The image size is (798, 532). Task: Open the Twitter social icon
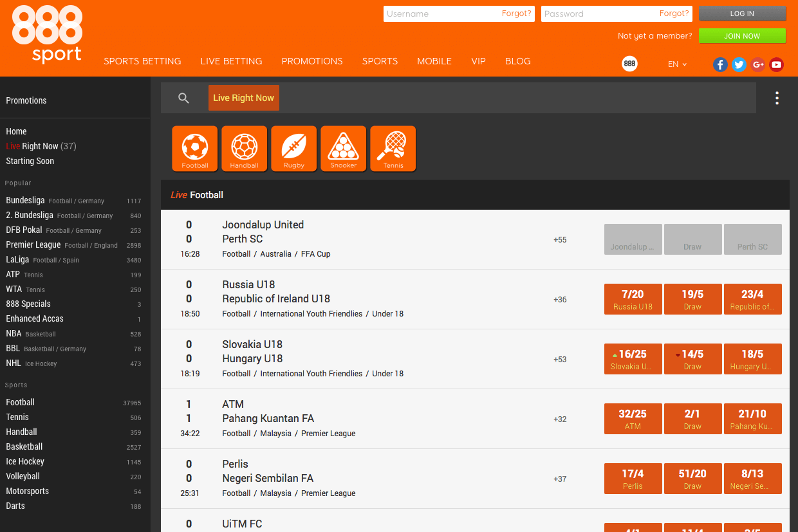point(739,64)
